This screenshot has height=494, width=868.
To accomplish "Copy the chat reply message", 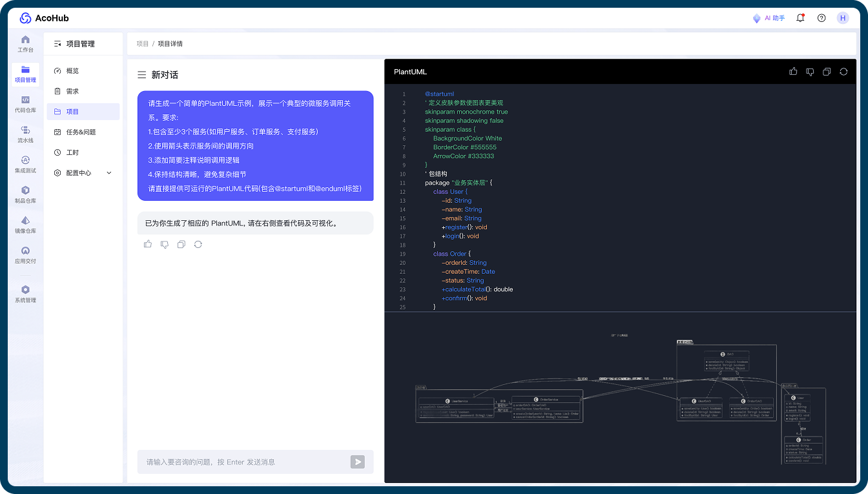I will 181,244.
